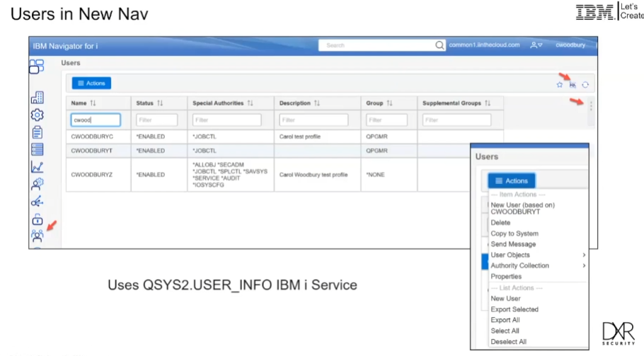644x356 pixels.
Task: Expand the User Objects submenu arrow
Action: (x=584, y=255)
